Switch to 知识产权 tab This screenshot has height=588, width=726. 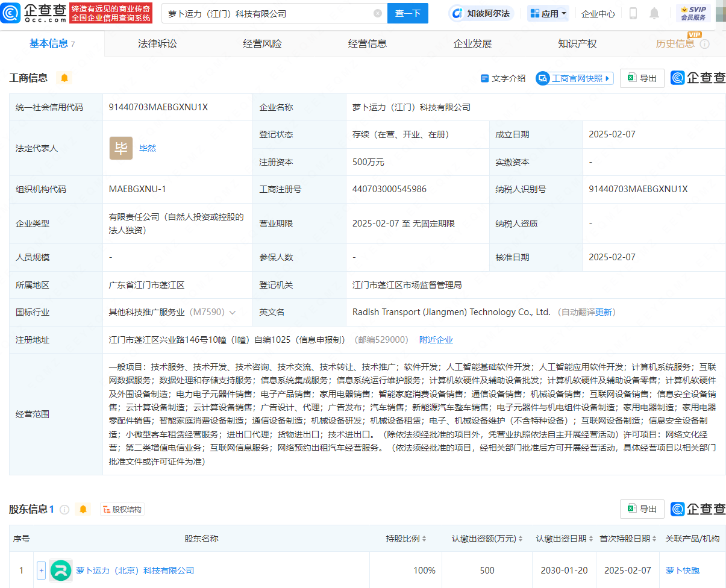pos(577,44)
